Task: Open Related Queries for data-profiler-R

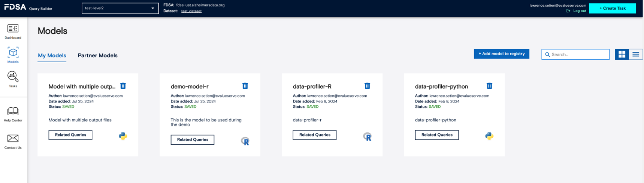Action: coord(315,135)
